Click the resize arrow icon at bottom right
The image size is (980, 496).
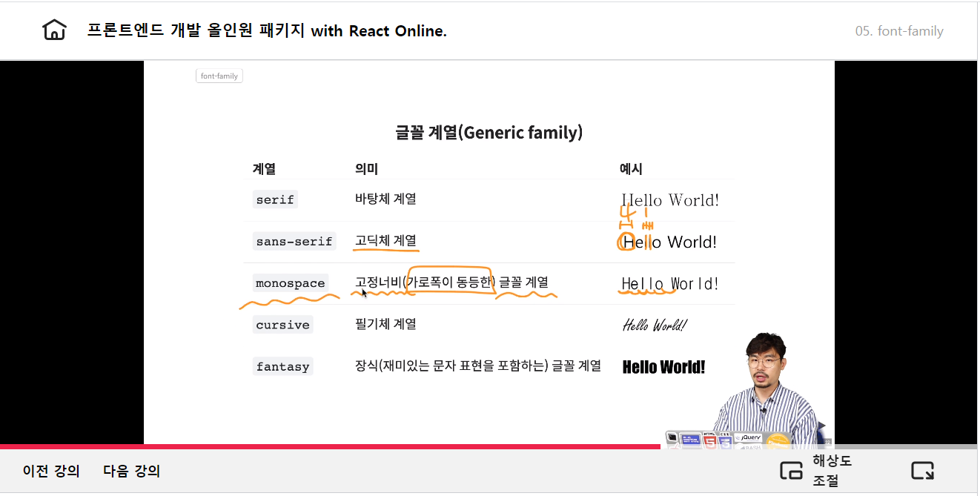coord(922,471)
